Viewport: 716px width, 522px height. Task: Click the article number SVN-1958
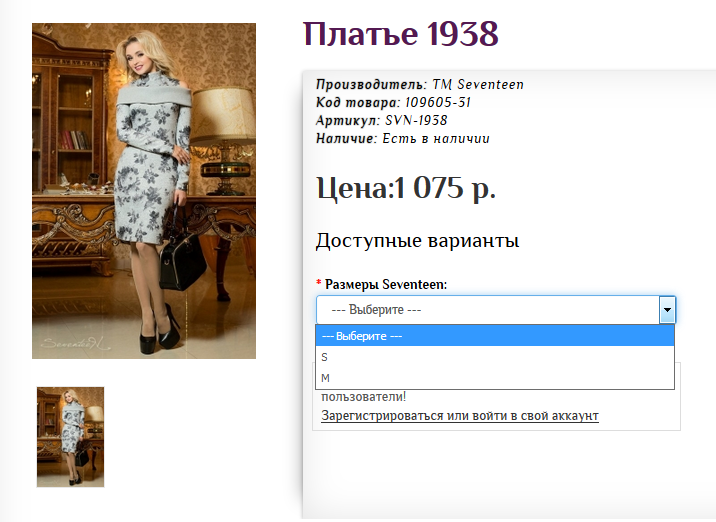tap(416, 120)
